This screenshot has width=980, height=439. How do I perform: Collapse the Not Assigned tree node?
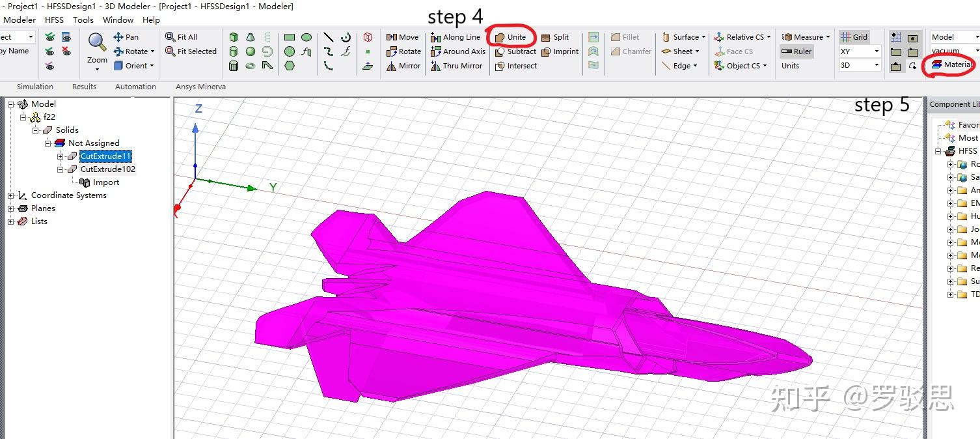click(48, 143)
